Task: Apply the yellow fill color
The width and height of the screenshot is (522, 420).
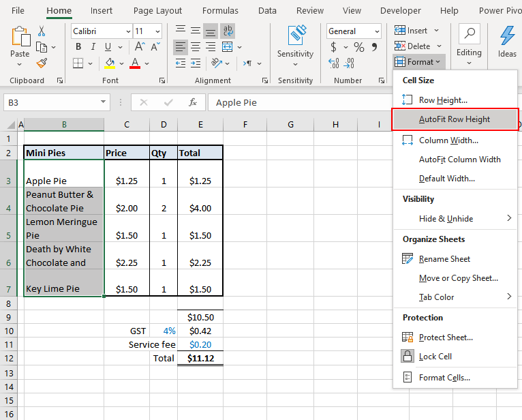Action: tap(110, 63)
